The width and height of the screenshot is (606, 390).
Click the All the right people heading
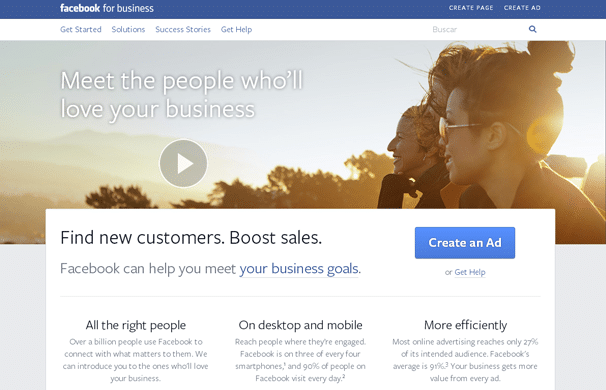click(x=136, y=325)
